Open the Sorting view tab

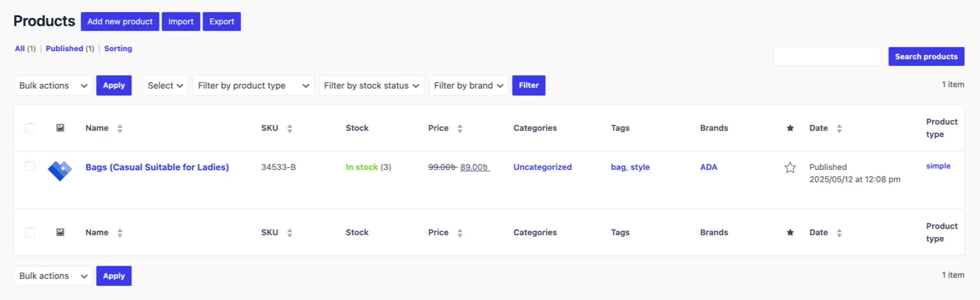[x=118, y=49]
